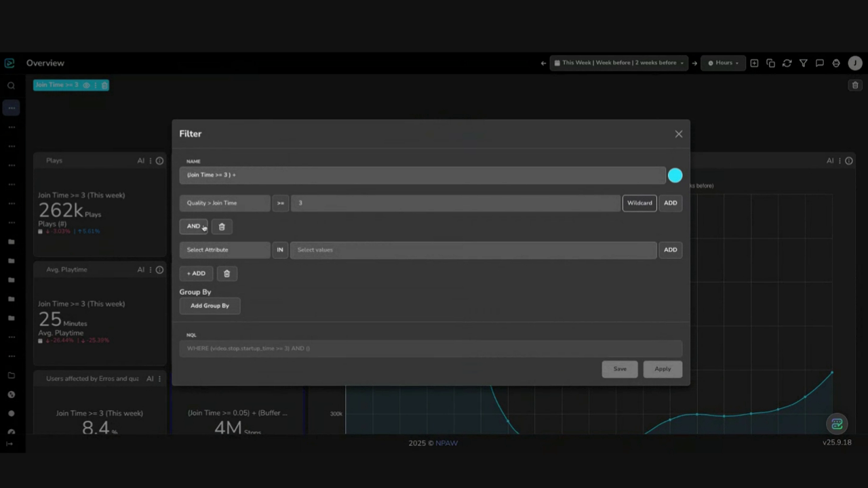Click ADD next to Wildcard
Viewport: 868px width, 488px height.
671,203
